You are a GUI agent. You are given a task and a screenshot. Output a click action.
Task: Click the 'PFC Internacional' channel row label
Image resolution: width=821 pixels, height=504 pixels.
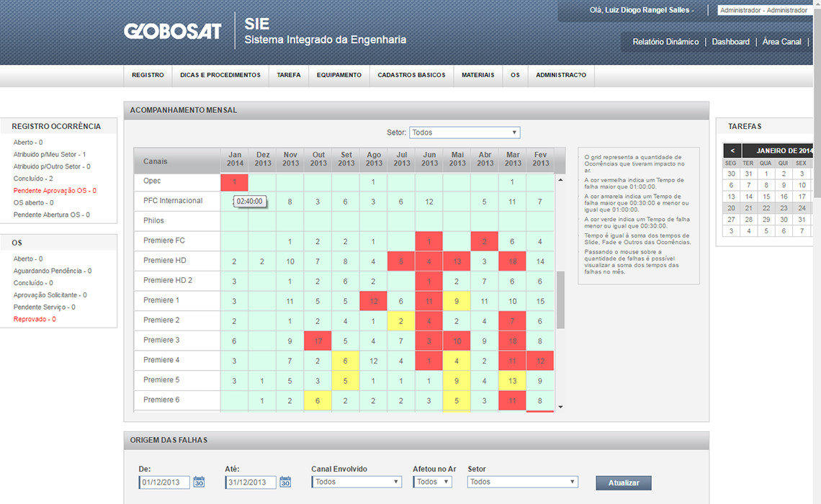click(x=173, y=201)
